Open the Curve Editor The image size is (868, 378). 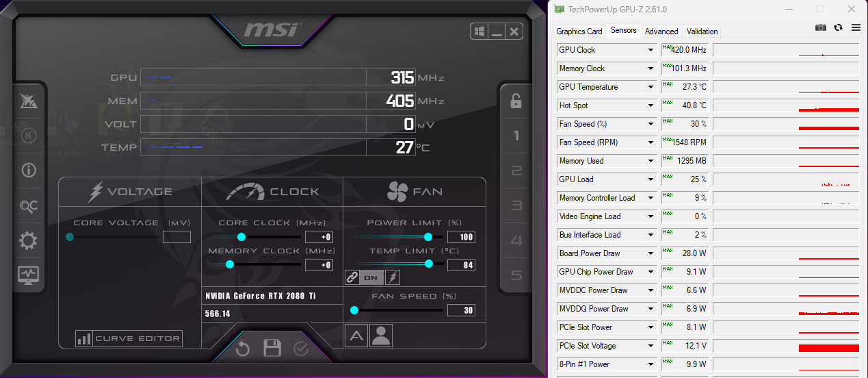pos(129,338)
